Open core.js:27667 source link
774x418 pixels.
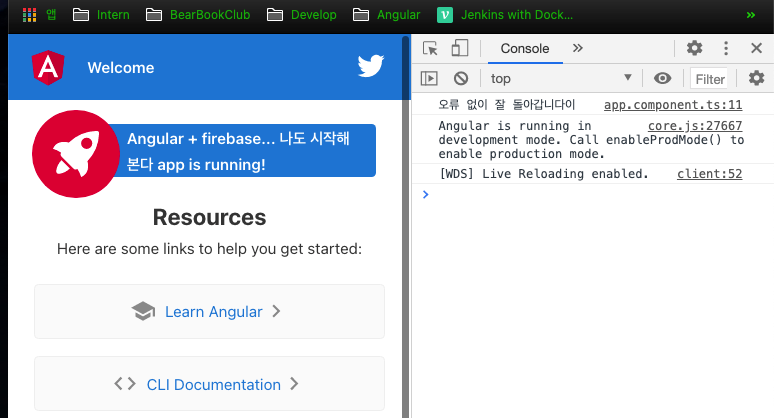click(695, 126)
